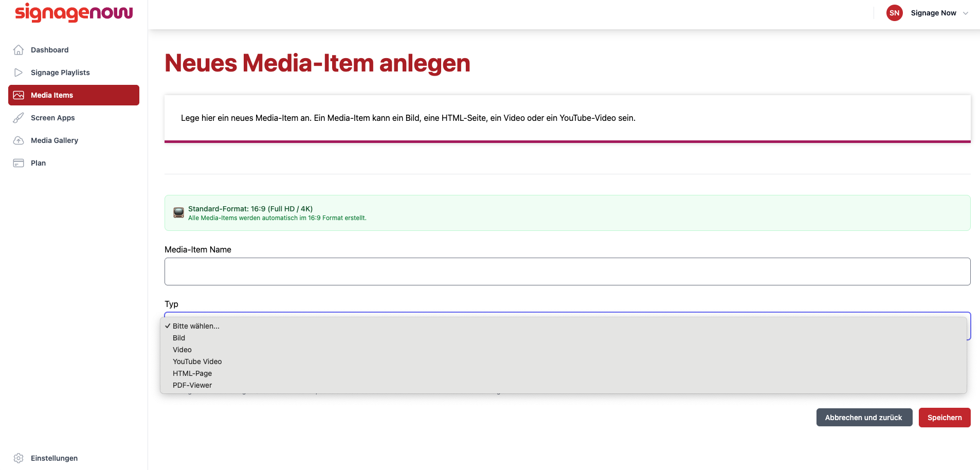The image size is (980, 470).
Task: Click the TV icon in the format notice
Action: pyautogui.click(x=178, y=212)
